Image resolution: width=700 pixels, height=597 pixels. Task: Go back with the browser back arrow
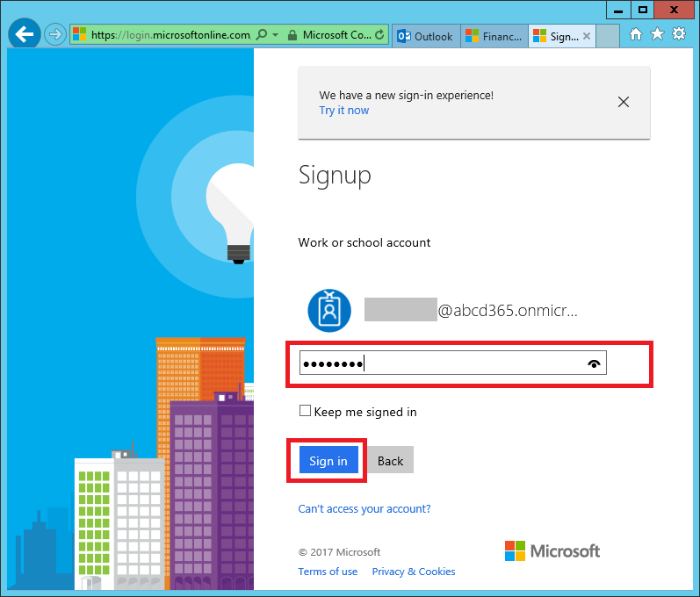[x=24, y=33]
